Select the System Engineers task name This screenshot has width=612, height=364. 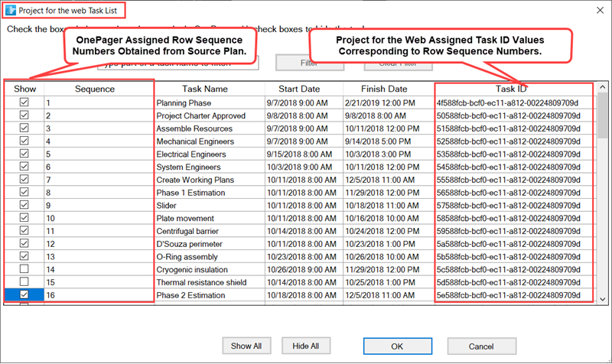click(x=188, y=167)
